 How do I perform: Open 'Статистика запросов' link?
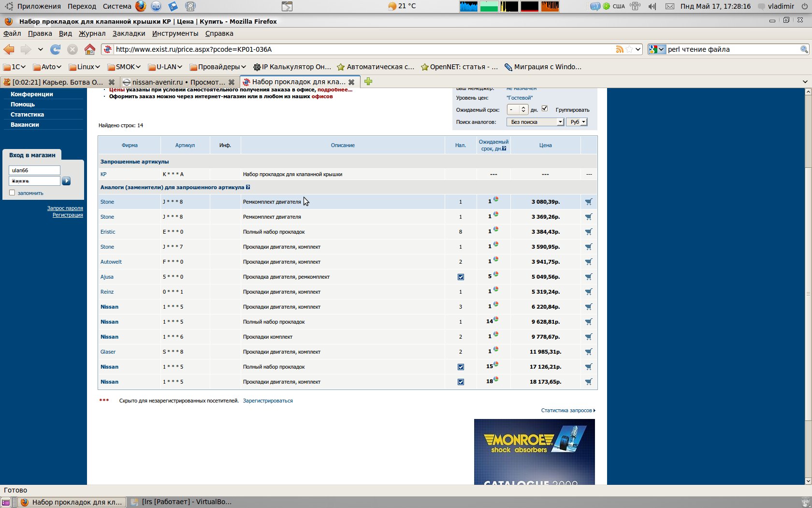click(567, 410)
